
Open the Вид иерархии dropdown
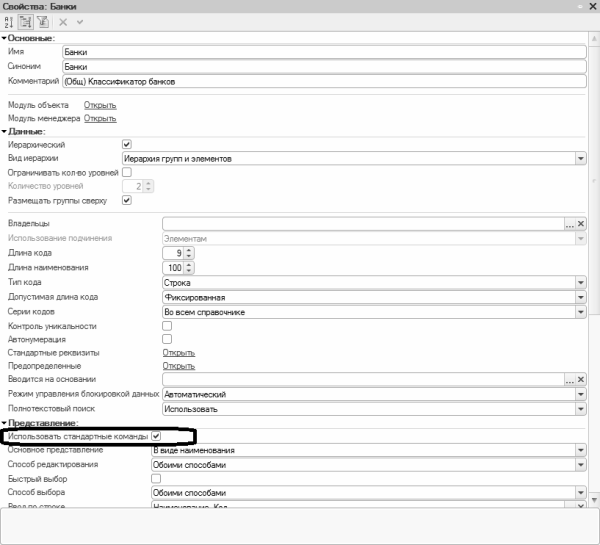(580, 158)
